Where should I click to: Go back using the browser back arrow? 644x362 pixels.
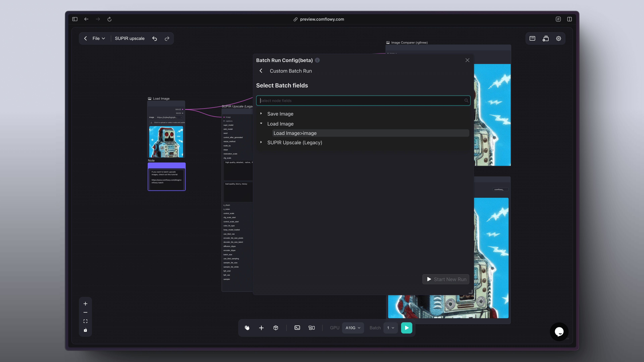click(86, 19)
